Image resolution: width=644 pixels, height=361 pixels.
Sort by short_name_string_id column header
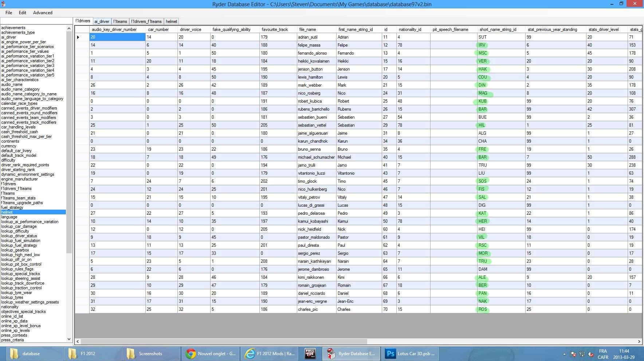(501, 29)
